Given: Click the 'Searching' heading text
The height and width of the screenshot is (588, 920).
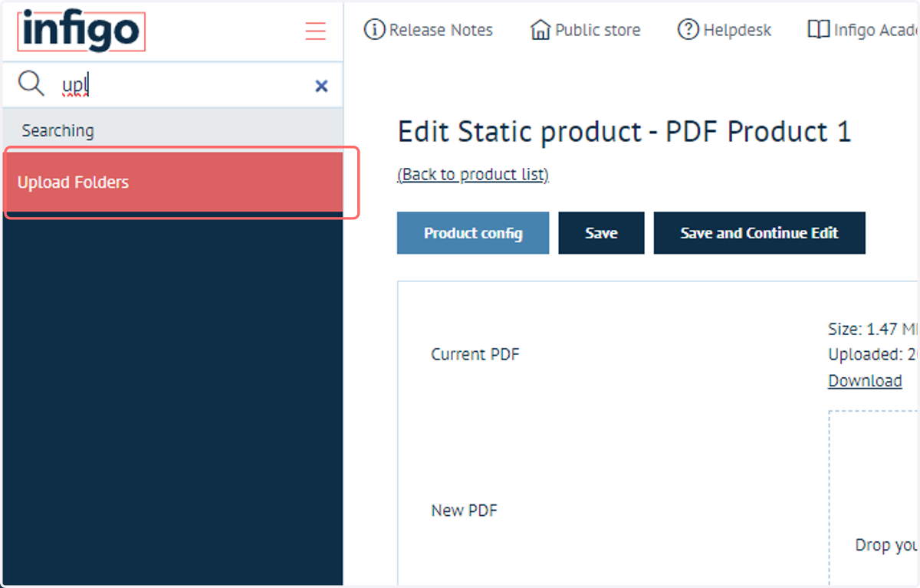Looking at the screenshot, I should coord(58,130).
